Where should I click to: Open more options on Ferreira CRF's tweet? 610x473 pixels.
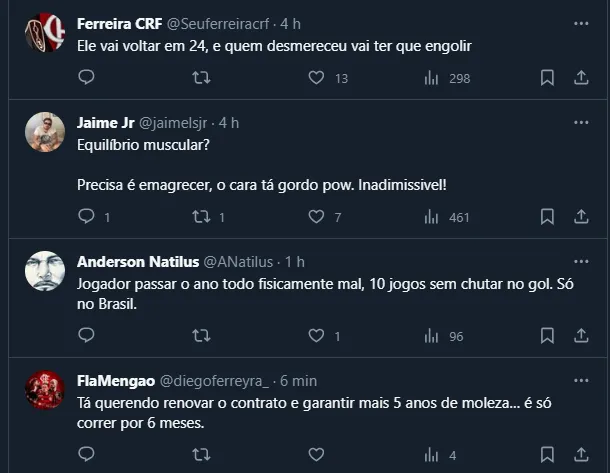coord(581,22)
